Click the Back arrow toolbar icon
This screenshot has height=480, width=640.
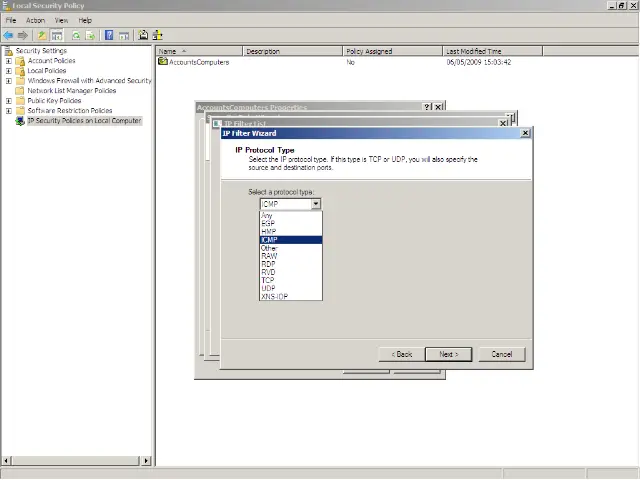point(9,35)
